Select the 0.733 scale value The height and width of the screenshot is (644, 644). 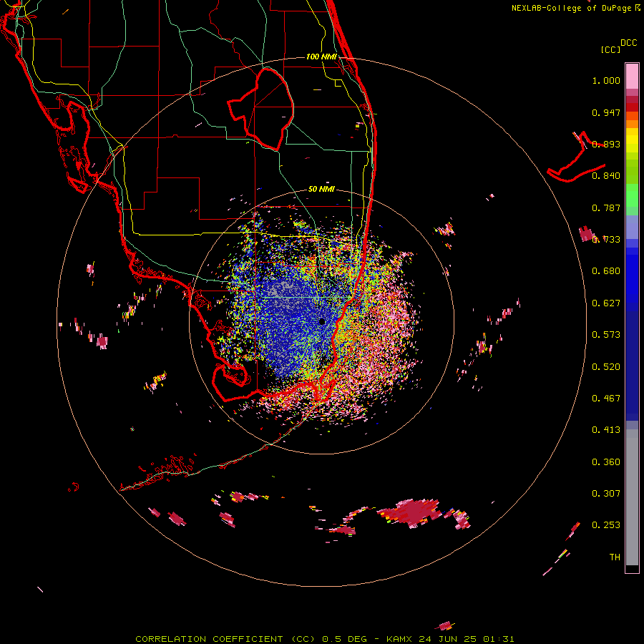[606, 240]
